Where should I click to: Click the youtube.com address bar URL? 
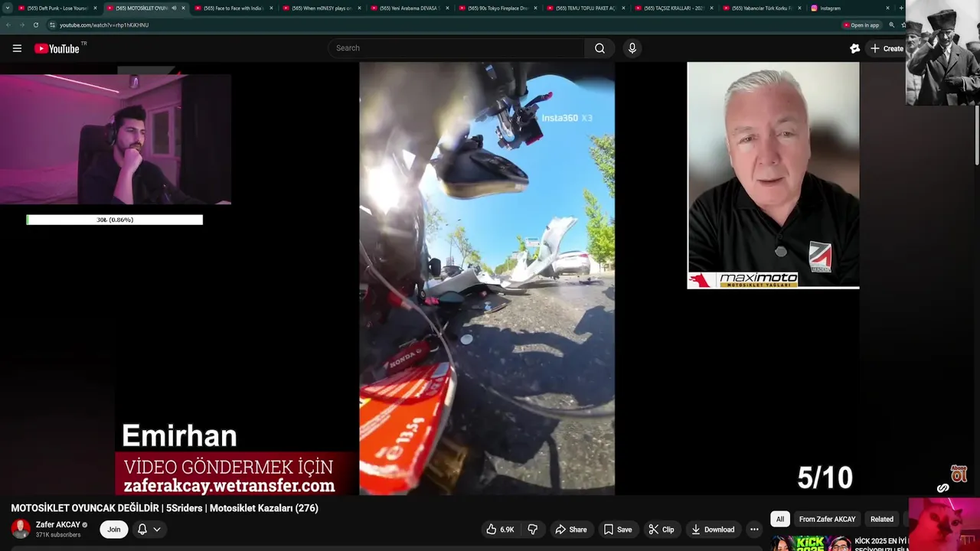click(104, 24)
